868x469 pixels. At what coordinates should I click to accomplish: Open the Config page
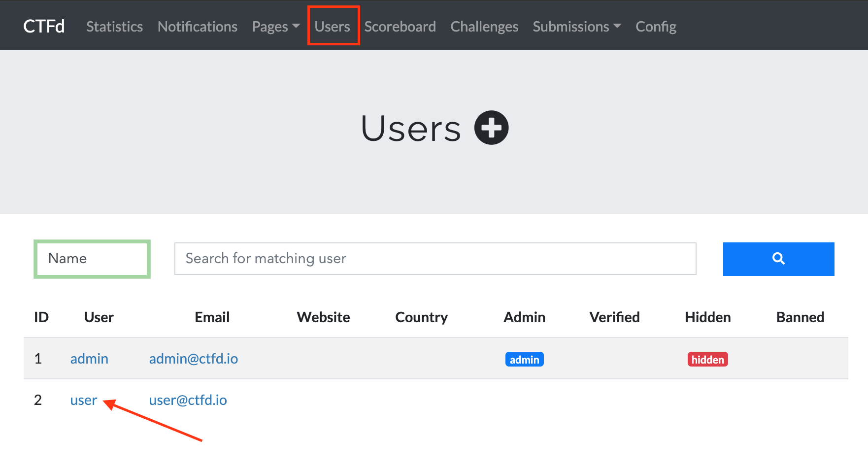[x=655, y=27]
